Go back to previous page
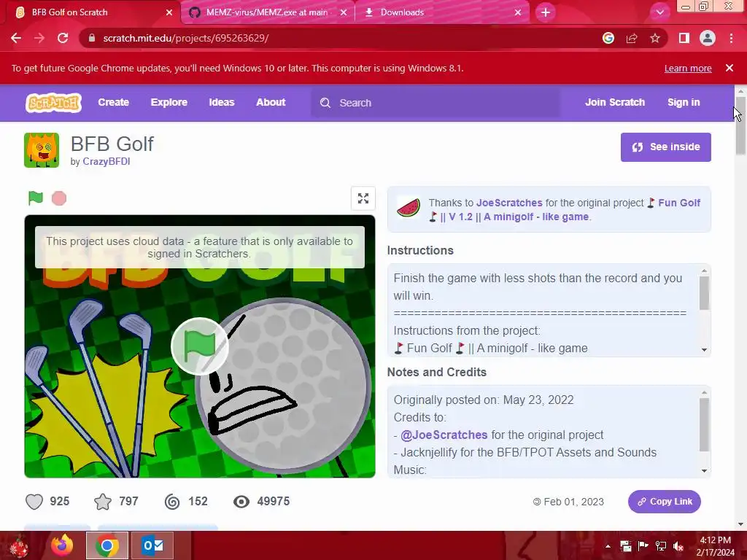 pos(16,38)
